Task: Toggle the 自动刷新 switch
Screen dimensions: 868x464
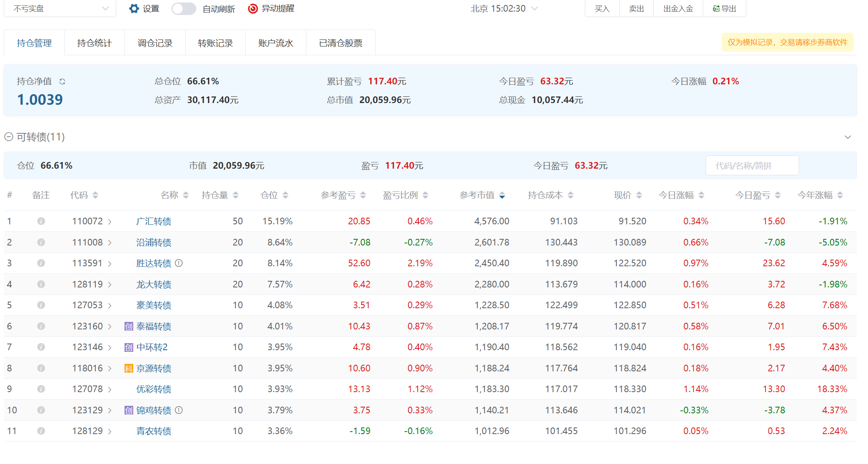Action: [183, 9]
